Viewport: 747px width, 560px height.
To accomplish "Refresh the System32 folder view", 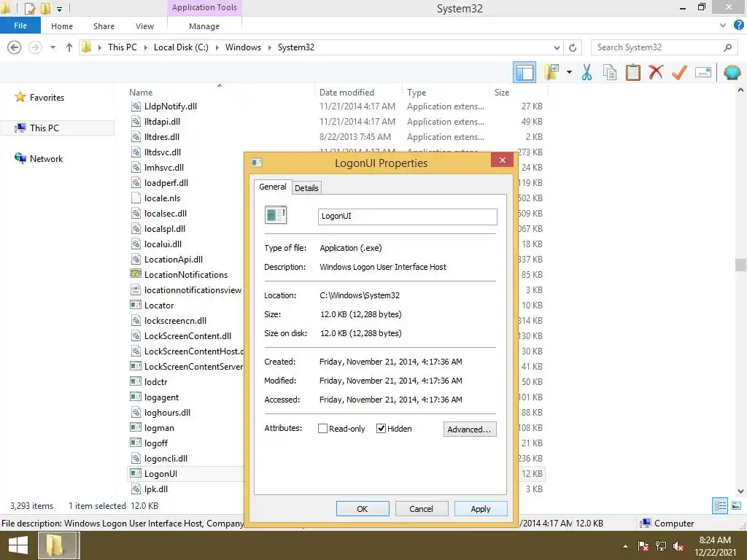I will [x=573, y=47].
